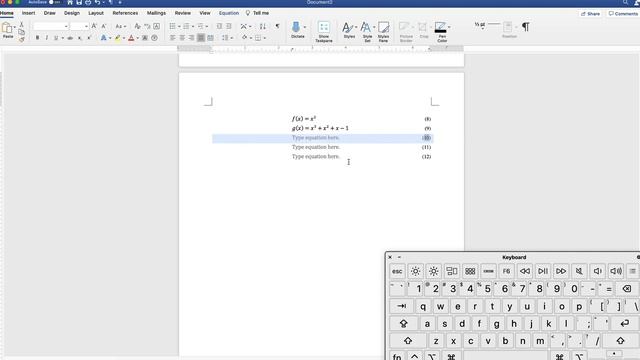Viewport: 640px width, 360px height.
Task: Expand the bullets list dropdown arrow
Action: (179, 27)
